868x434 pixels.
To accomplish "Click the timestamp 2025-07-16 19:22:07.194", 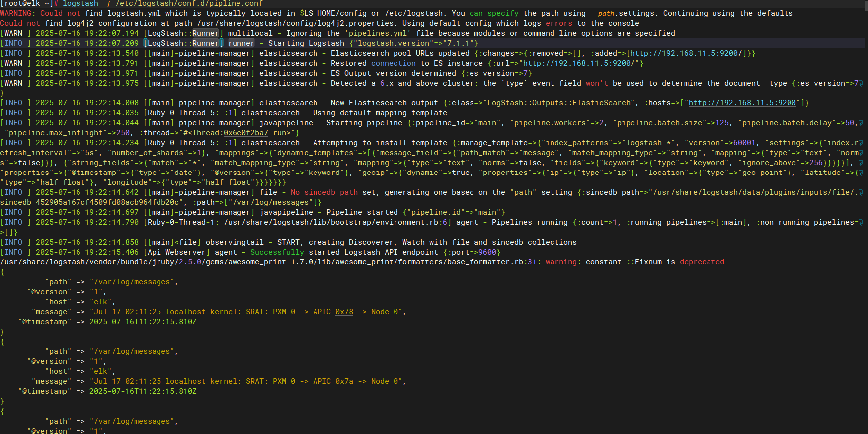I will pyautogui.click(x=87, y=33).
